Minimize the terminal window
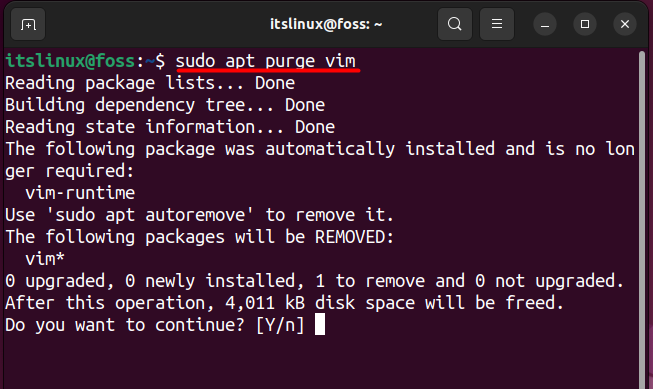 tap(545, 25)
